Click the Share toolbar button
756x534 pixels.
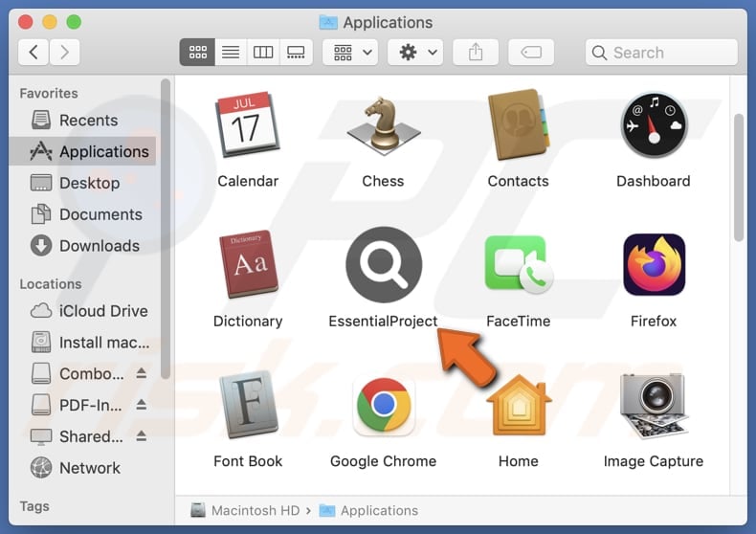pyautogui.click(x=476, y=52)
